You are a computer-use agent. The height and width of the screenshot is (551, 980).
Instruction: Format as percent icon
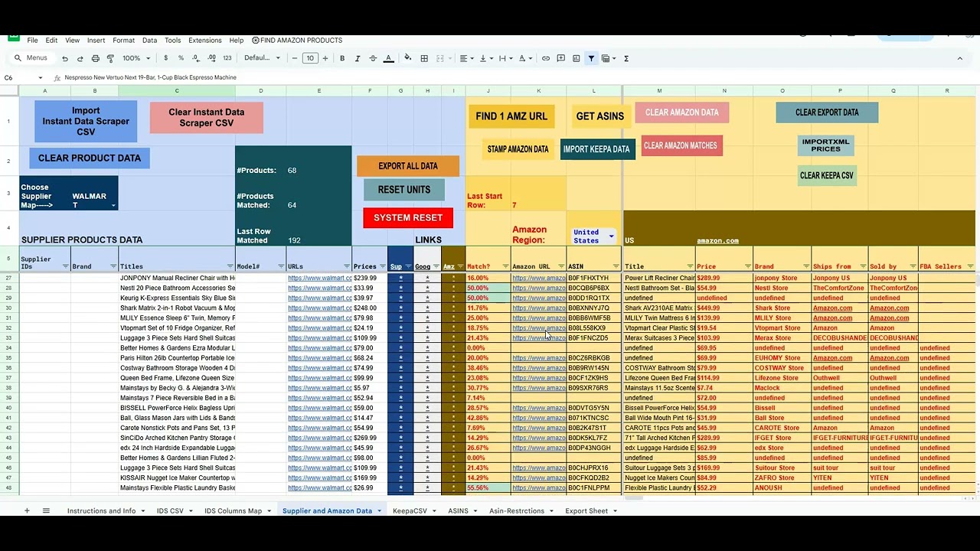click(x=181, y=58)
